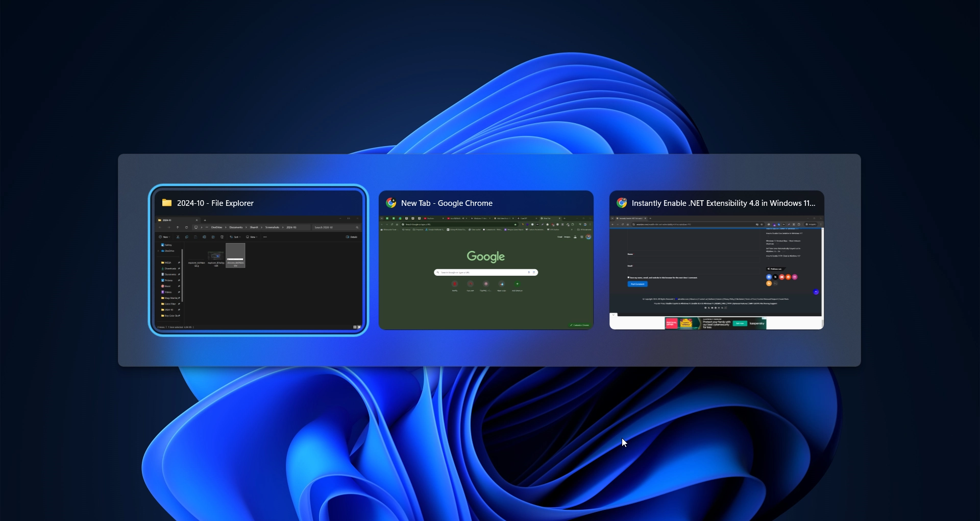Screen dimensions: 980x521
Task: Click the yellow folder icon for File Explorer
Action: [167, 203]
